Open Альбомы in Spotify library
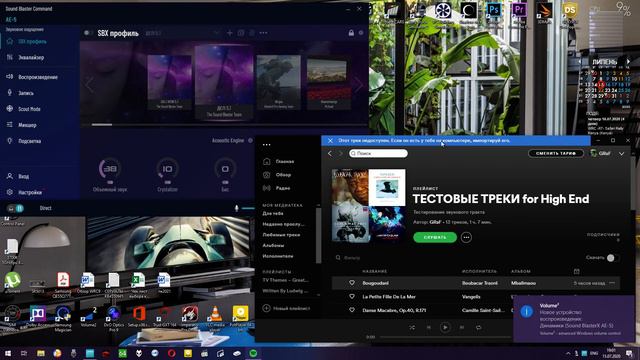Screen dimensions: 640x360 point(273,245)
